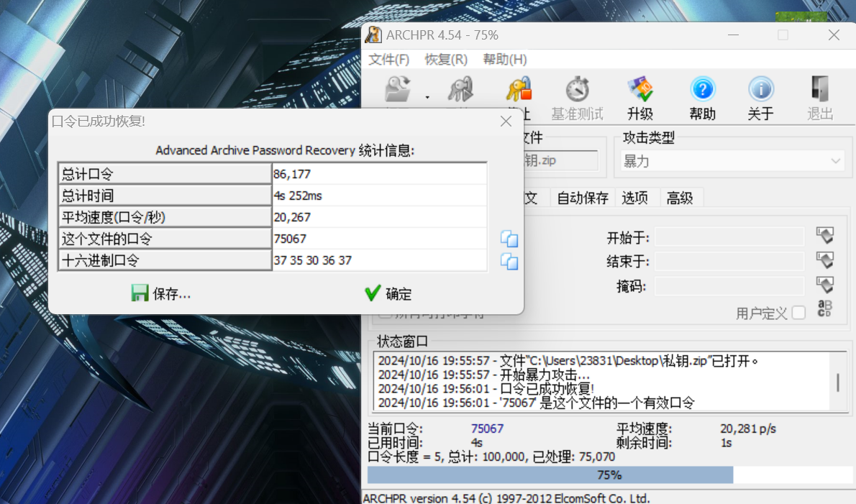
Task: Click the log line saying '75067' is a valid password
Action: click(536, 403)
